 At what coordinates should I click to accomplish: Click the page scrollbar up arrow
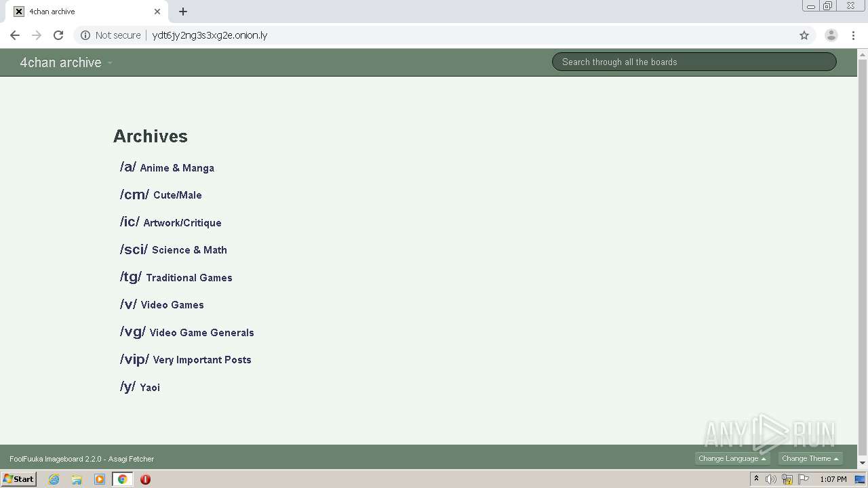pos(863,54)
